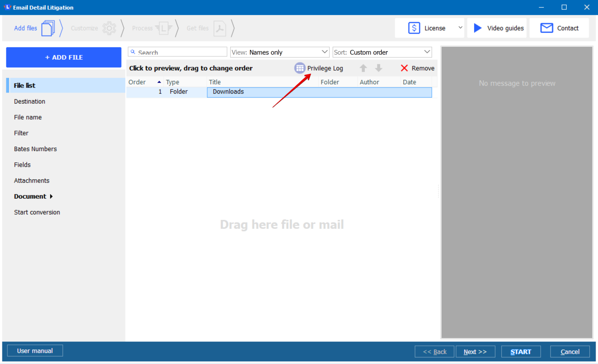Click the move-up arrow icon
This screenshot has width=598, height=364.
pos(363,68)
